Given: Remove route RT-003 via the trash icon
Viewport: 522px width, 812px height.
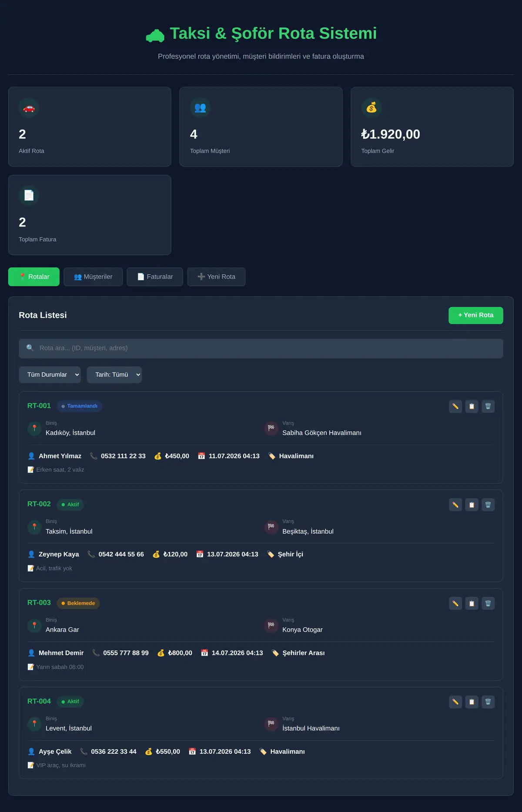Looking at the screenshot, I should pyautogui.click(x=488, y=603).
